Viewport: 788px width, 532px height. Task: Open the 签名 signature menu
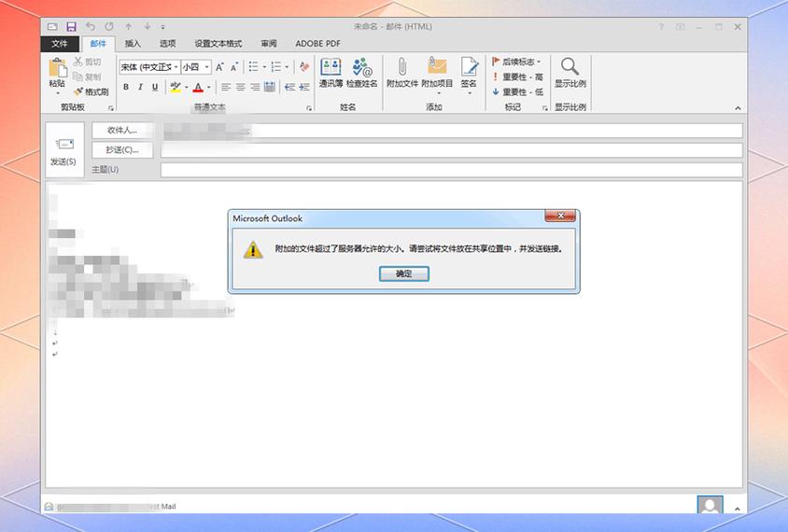(x=469, y=76)
